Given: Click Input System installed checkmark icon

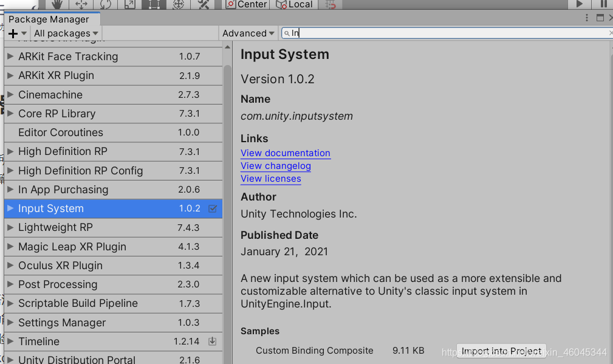Looking at the screenshot, I should point(213,208).
